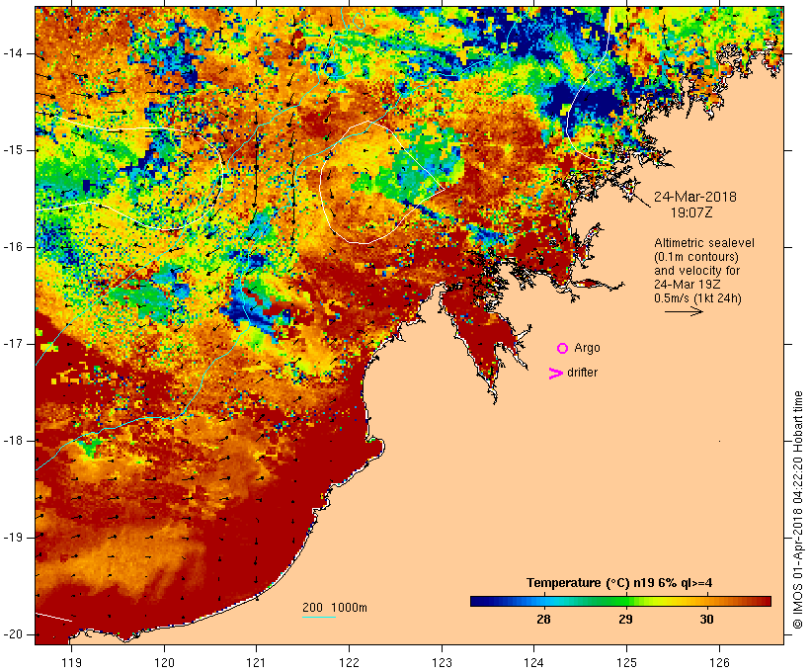Click the 0.5m/s velocity scale arrow

[684, 311]
